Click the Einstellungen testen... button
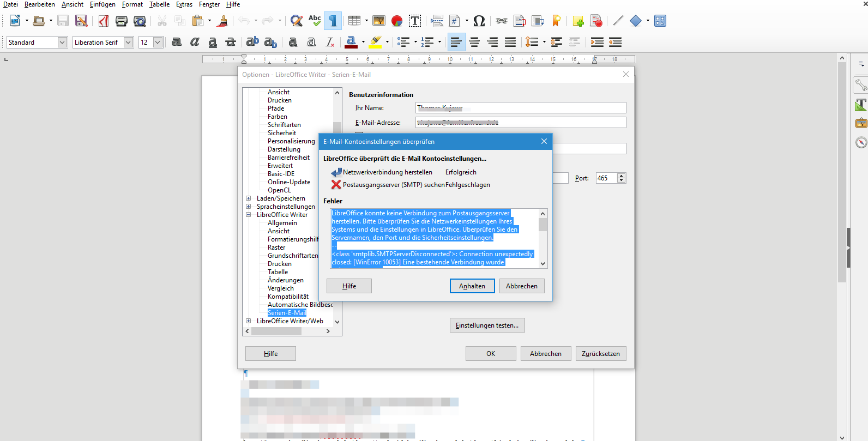The height and width of the screenshot is (441, 868). tap(487, 325)
